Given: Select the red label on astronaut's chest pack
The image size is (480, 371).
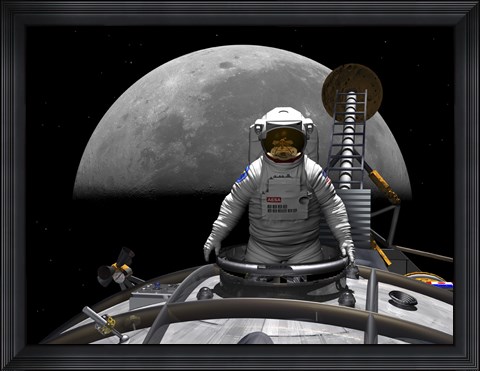Looking at the screenshot, I should coord(274,200).
